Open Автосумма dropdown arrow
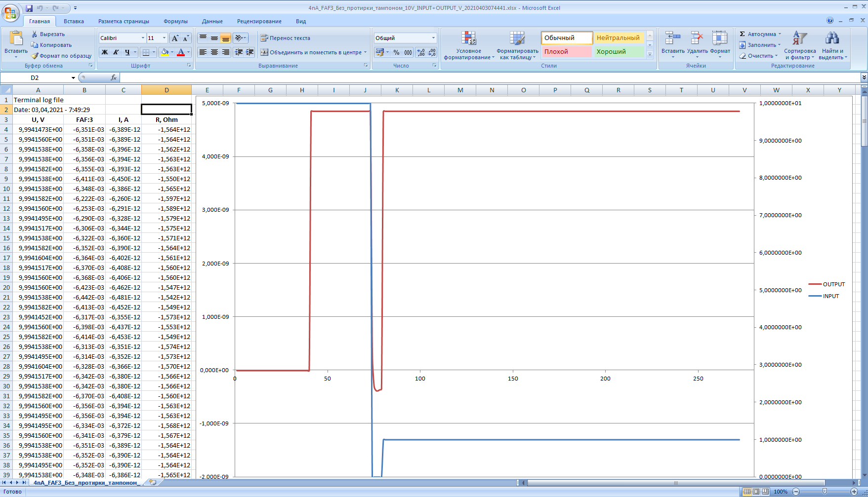 (x=780, y=34)
